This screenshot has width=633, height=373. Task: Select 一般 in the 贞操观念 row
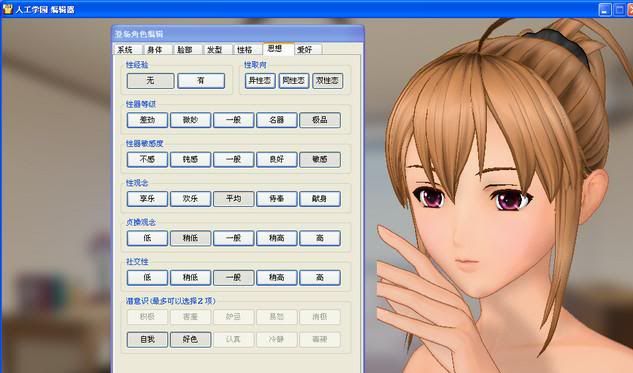(x=233, y=238)
